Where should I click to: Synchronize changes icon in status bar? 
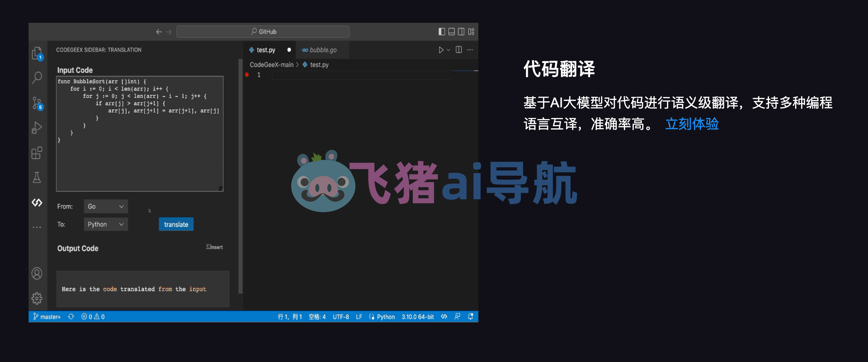click(71, 316)
